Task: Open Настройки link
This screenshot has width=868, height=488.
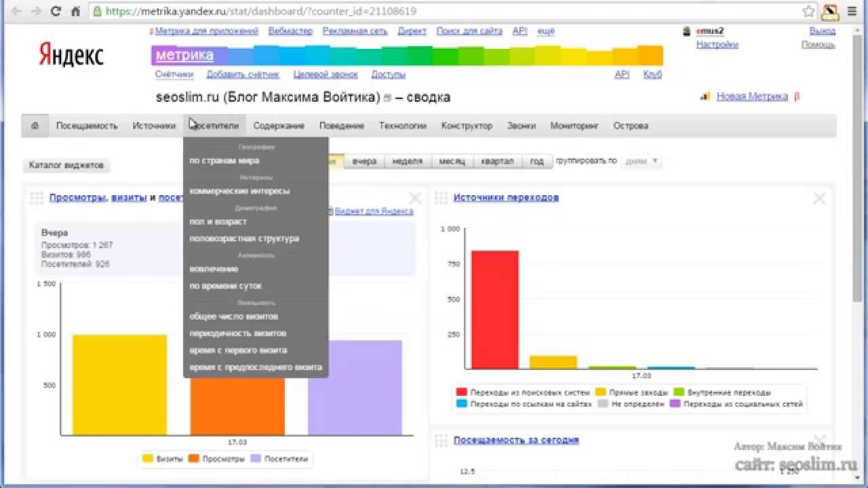Action: 717,45
